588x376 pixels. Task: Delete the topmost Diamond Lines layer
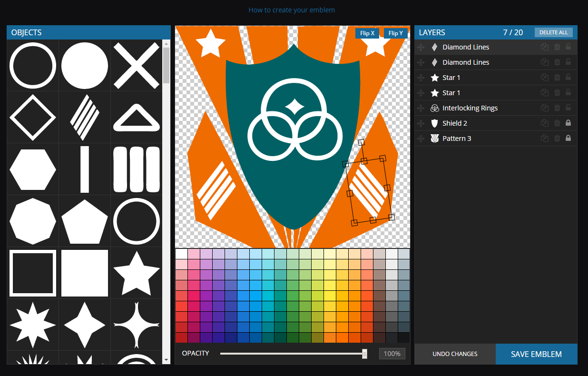pos(557,47)
